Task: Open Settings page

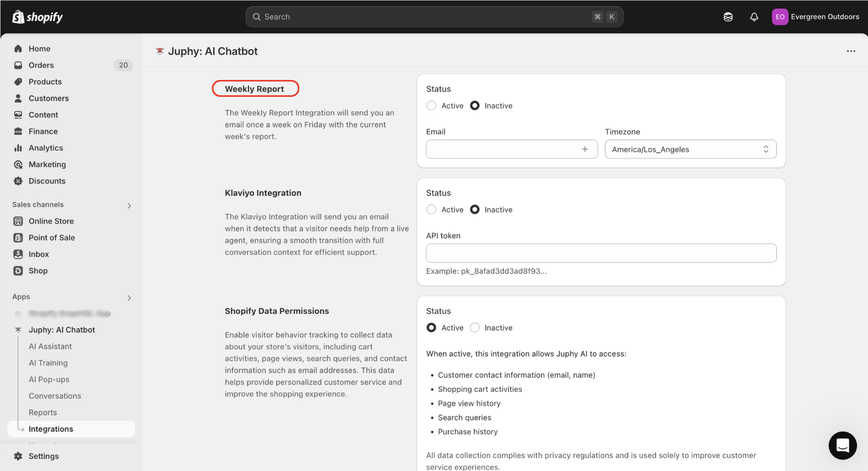Action: coord(44,456)
